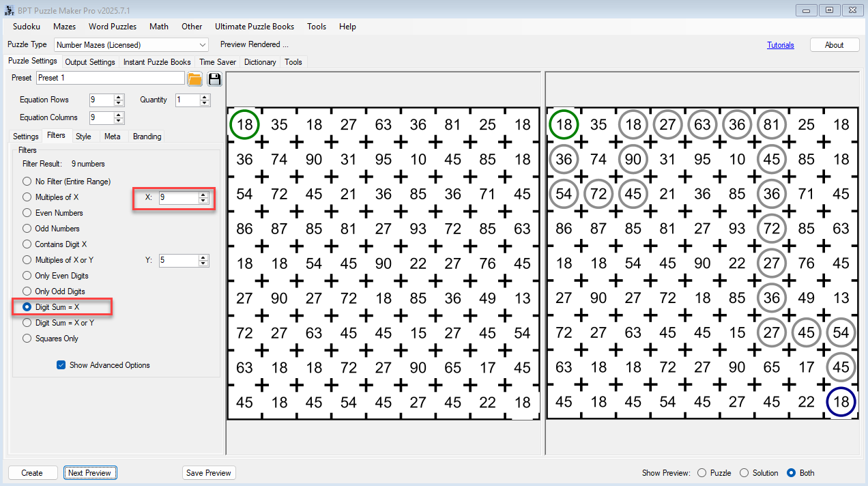Open Ultimate Puzzle Books menu
The image size is (868, 486).
[x=255, y=27]
